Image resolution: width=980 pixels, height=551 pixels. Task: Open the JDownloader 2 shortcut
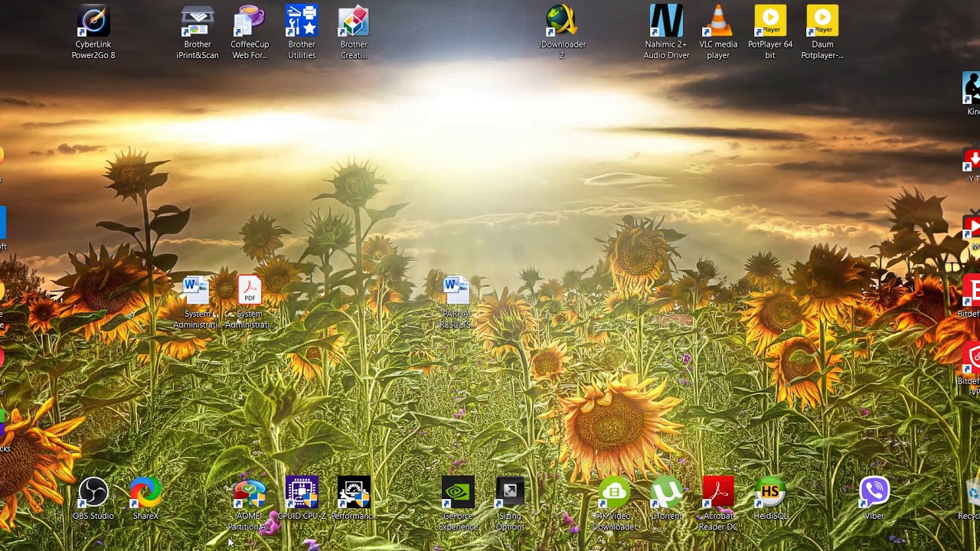pos(562,21)
